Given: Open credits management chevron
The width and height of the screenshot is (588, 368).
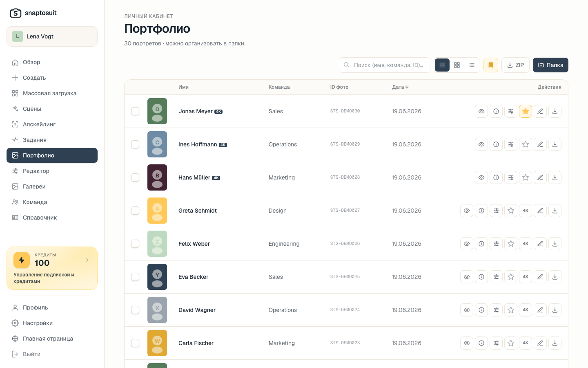Looking at the screenshot, I should pos(87,260).
